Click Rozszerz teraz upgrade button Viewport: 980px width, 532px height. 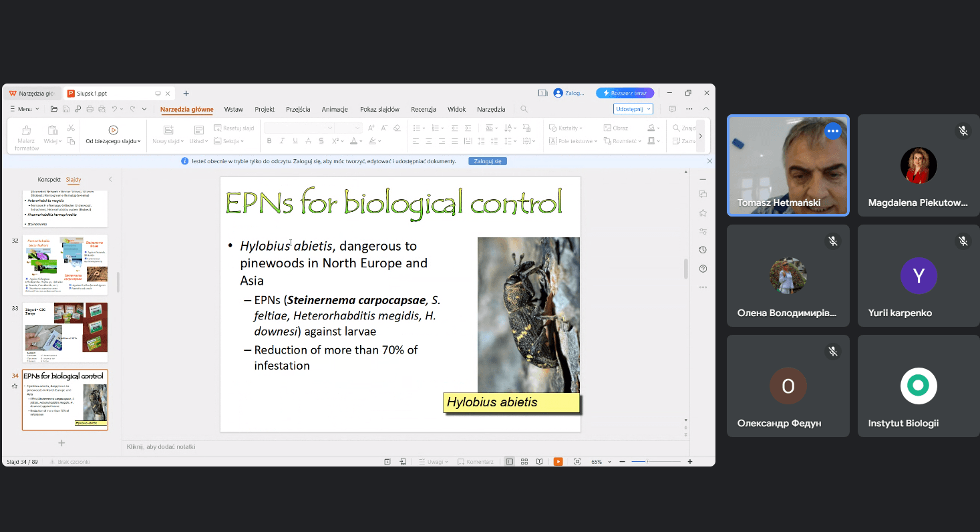click(625, 93)
